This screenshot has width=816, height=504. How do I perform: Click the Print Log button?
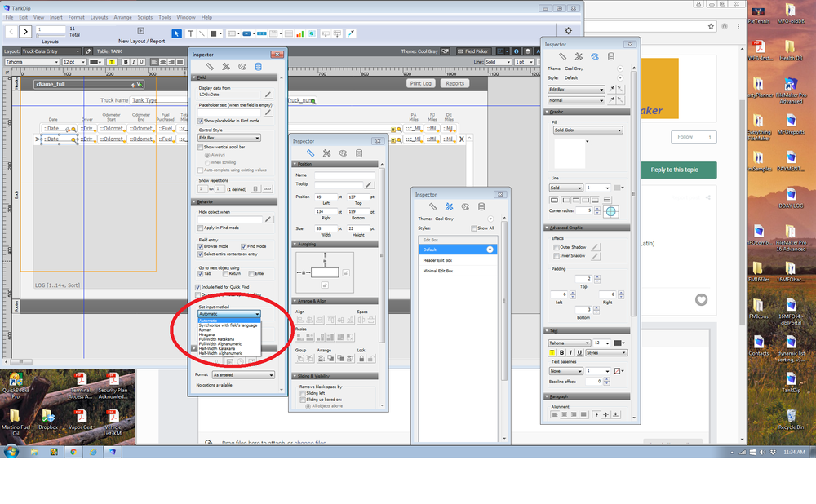pyautogui.click(x=420, y=83)
